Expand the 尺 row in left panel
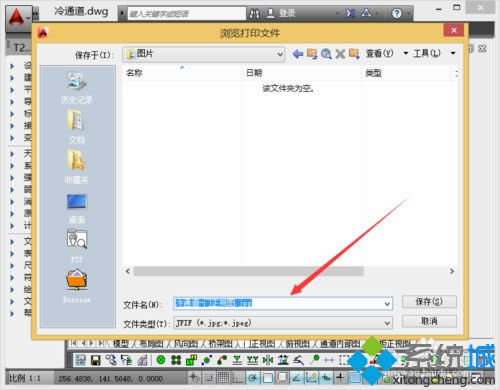The image size is (500, 390). click(x=13, y=266)
